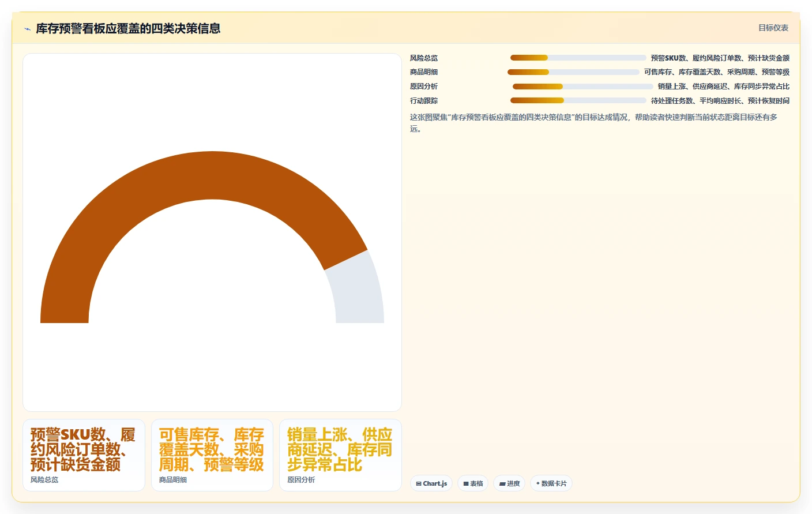Open the 风险总览 data card
Viewport: 812px width, 514px height.
click(84, 455)
